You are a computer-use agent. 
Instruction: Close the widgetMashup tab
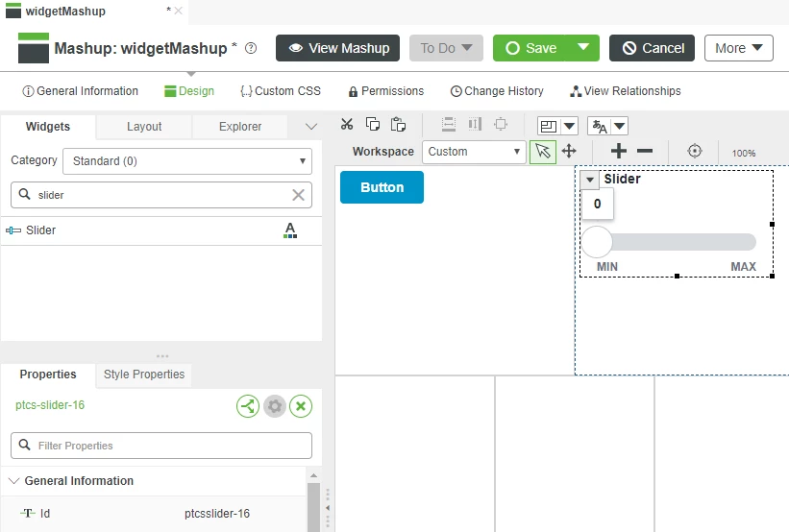178,11
